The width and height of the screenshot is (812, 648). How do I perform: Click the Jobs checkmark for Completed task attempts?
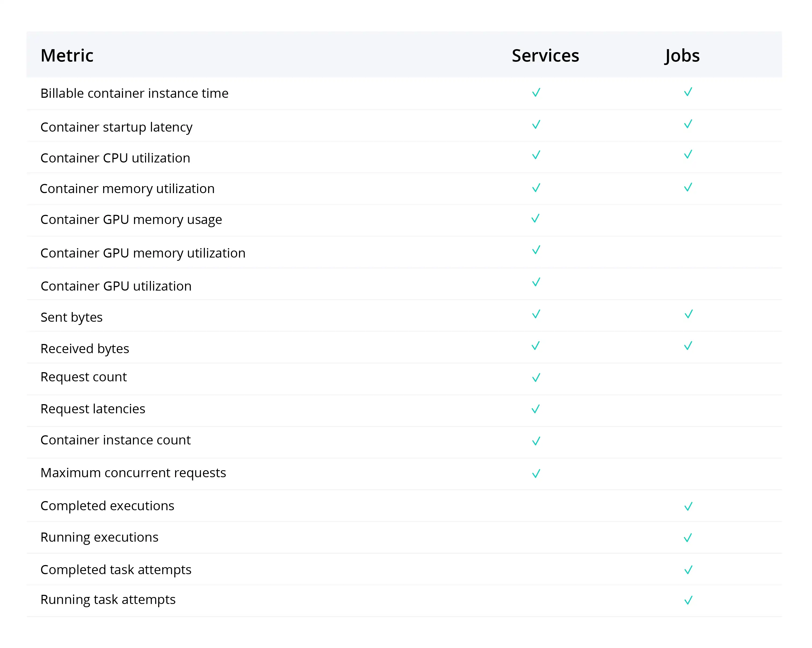(x=688, y=570)
